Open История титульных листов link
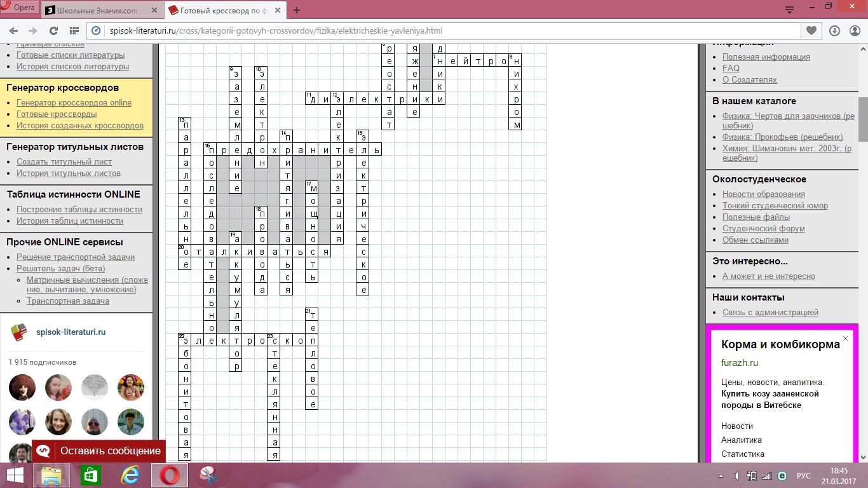This screenshot has height=488, width=868. [x=69, y=173]
